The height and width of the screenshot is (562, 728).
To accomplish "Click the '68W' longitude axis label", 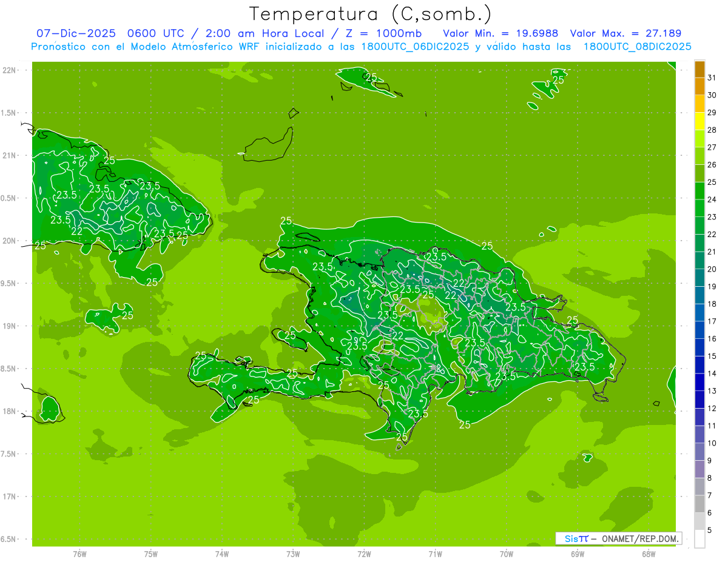I will click(649, 554).
